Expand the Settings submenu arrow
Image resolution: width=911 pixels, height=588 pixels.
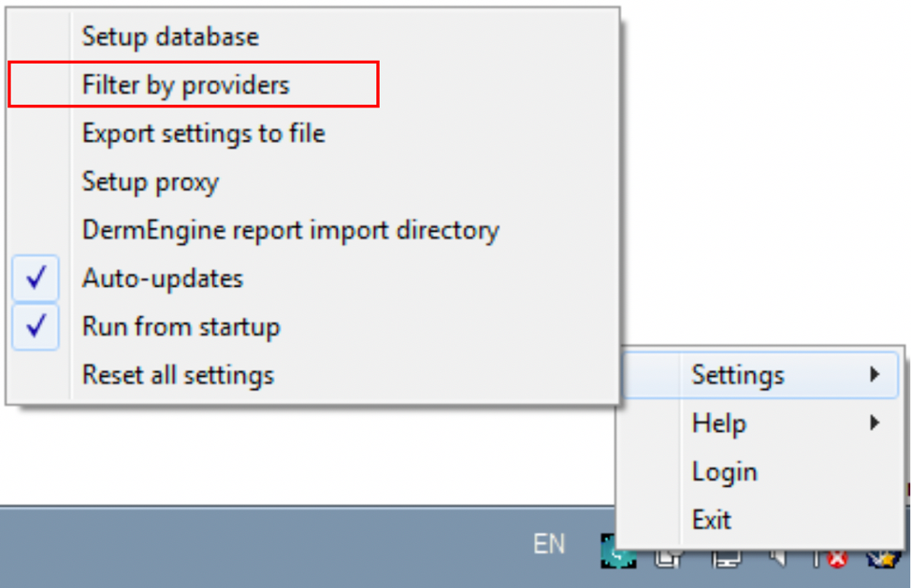click(x=875, y=375)
